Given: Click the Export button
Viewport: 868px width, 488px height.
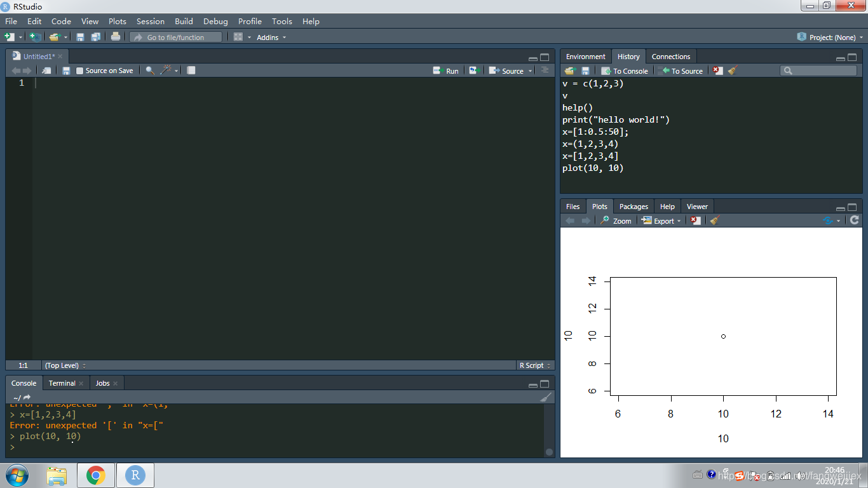Looking at the screenshot, I should point(658,220).
